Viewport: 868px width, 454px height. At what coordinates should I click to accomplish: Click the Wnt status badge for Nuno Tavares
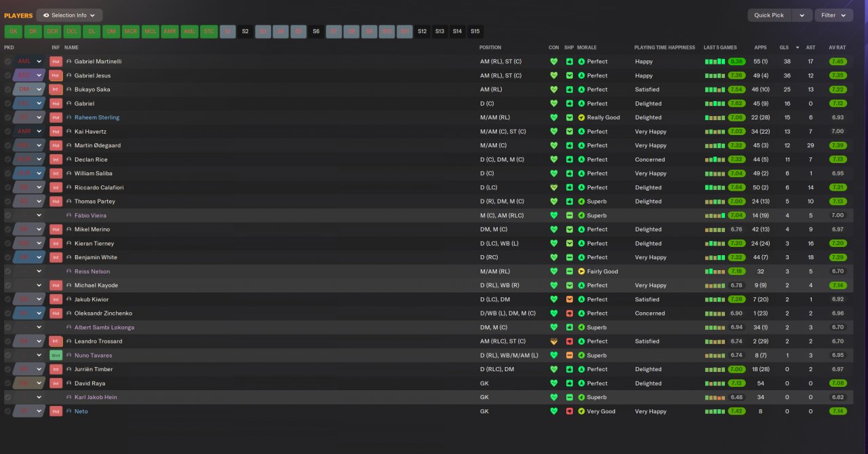[x=56, y=356]
